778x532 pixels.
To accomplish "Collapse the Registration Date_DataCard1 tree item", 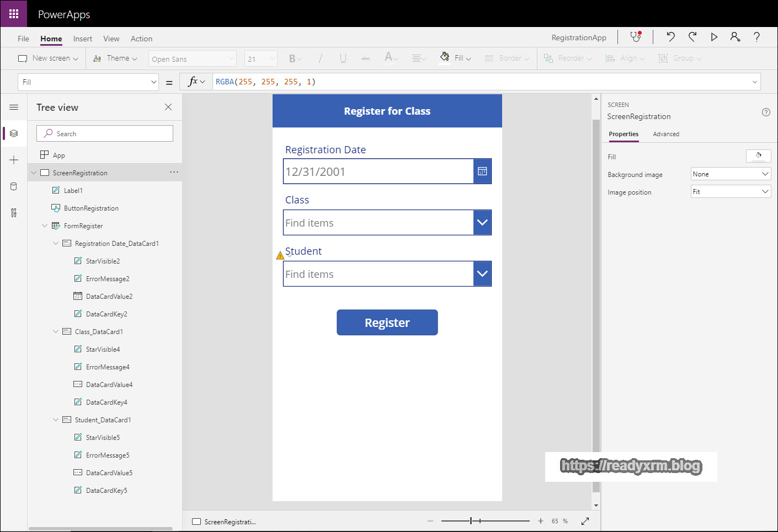I will pos(55,243).
